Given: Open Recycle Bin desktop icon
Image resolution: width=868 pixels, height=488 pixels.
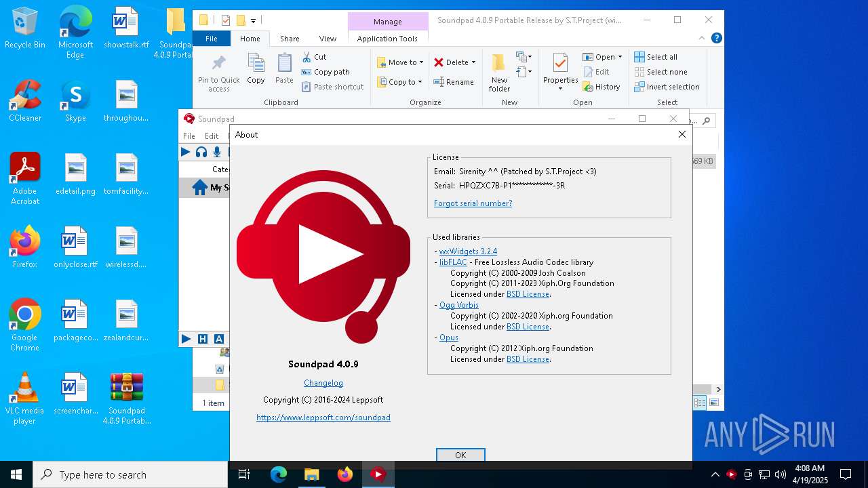Looking at the screenshot, I should pos(25,28).
